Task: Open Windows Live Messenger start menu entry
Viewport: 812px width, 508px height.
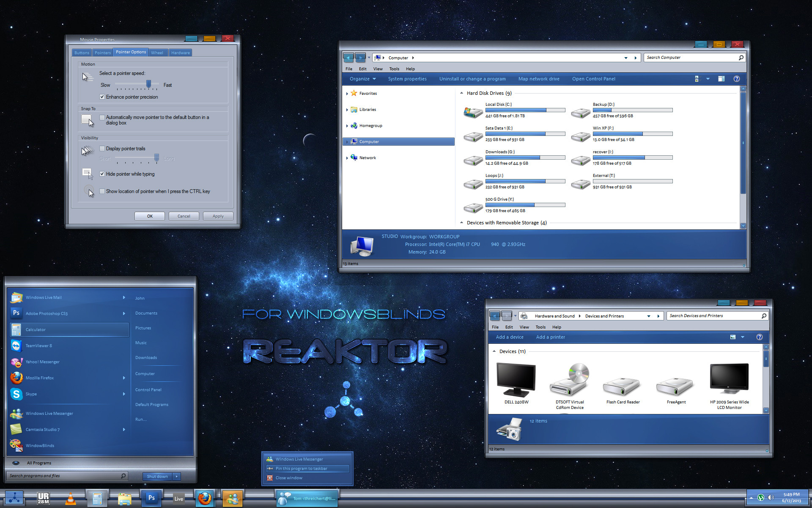Action: pyautogui.click(x=69, y=414)
